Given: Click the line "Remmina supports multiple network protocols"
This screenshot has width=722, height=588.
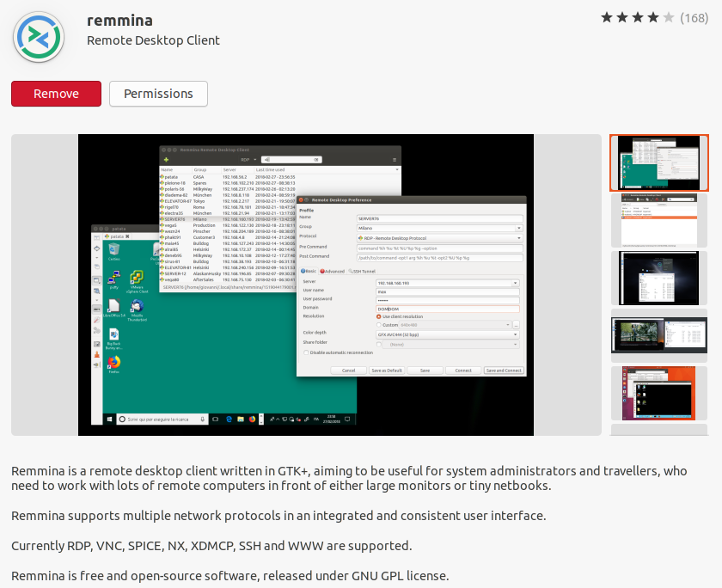Looking at the screenshot, I should [x=278, y=516].
